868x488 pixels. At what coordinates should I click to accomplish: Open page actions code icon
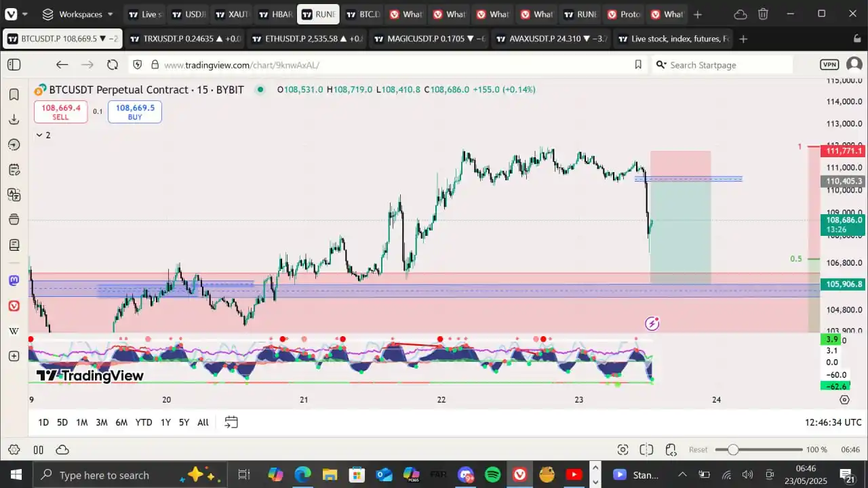[671, 449]
